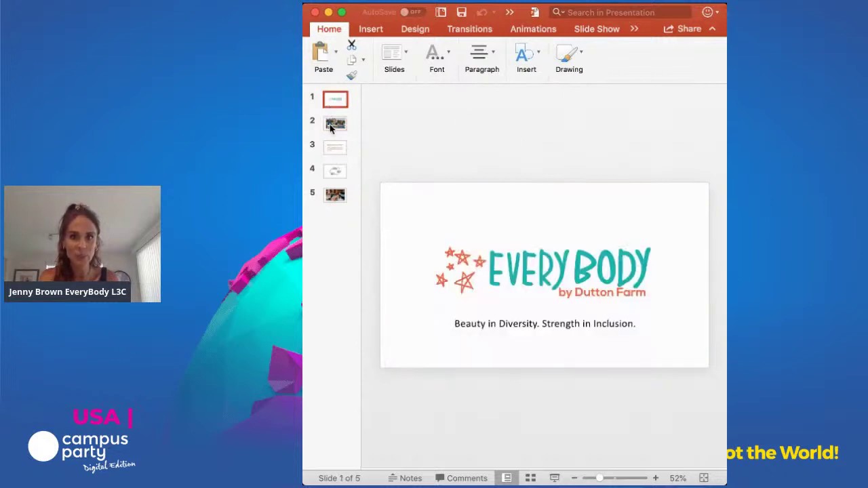
Task: Expand the Paragraph dropdown arrow
Action: coord(493,52)
